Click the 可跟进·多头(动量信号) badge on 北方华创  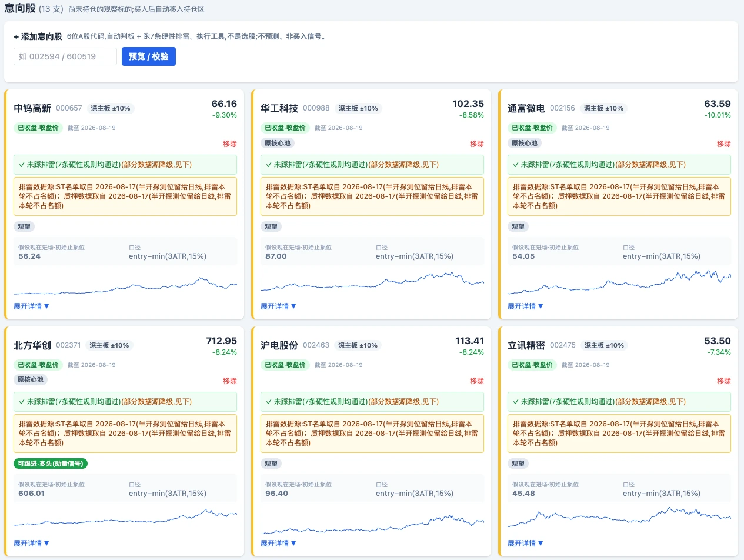click(x=51, y=464)
